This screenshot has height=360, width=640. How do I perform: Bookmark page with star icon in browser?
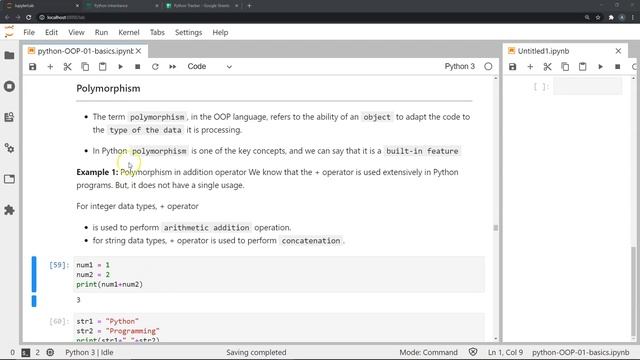click(x=598, y=18)
